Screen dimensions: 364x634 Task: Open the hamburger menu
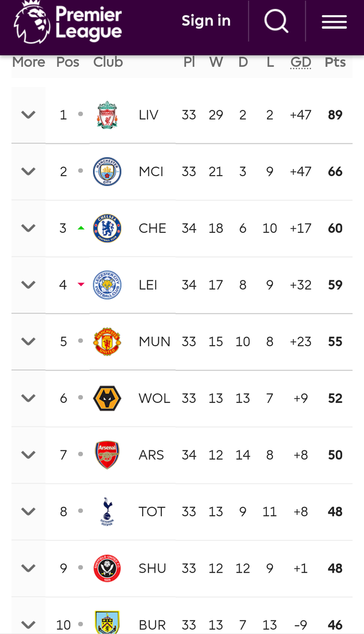[x=334, y=22]
